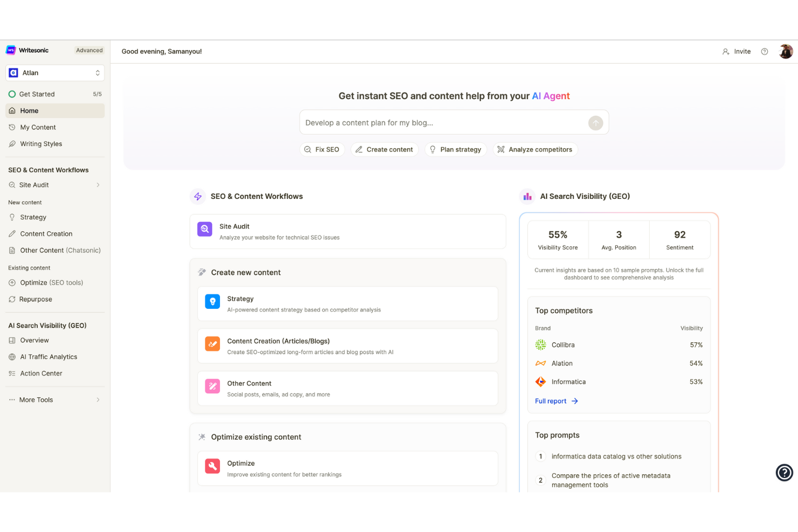Click the Writesonic logo icon
Image resolution: width=798 pixels, height=532 pixels.
(11, 50)
